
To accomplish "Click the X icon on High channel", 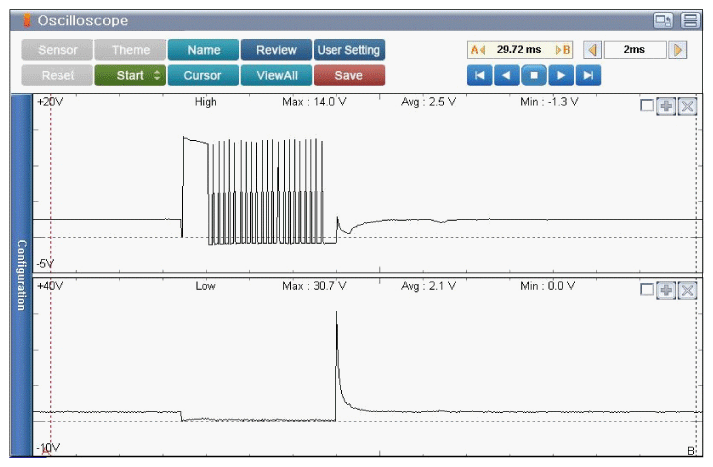I will click(687, 106).
